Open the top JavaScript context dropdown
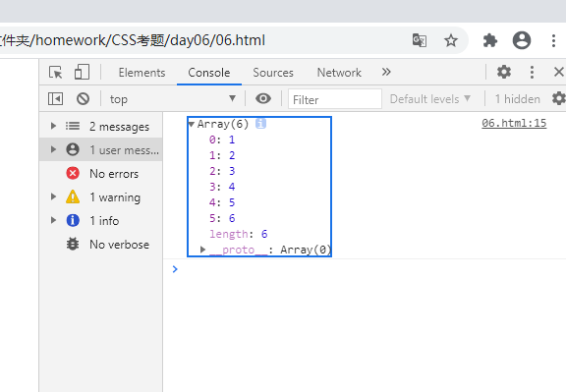This screenshot has width=566, height=392. tap(173, 99)
